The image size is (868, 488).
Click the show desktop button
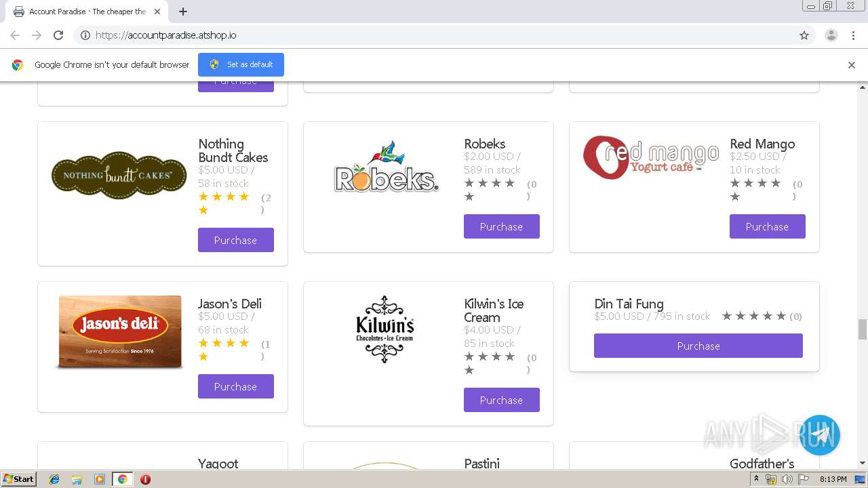(x=860, y=479)
